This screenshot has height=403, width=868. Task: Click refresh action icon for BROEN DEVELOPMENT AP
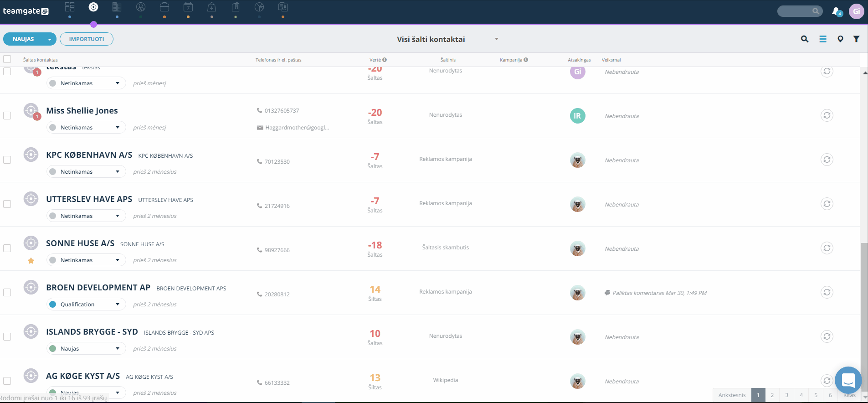pyautogui.click(x=827, y=292)
